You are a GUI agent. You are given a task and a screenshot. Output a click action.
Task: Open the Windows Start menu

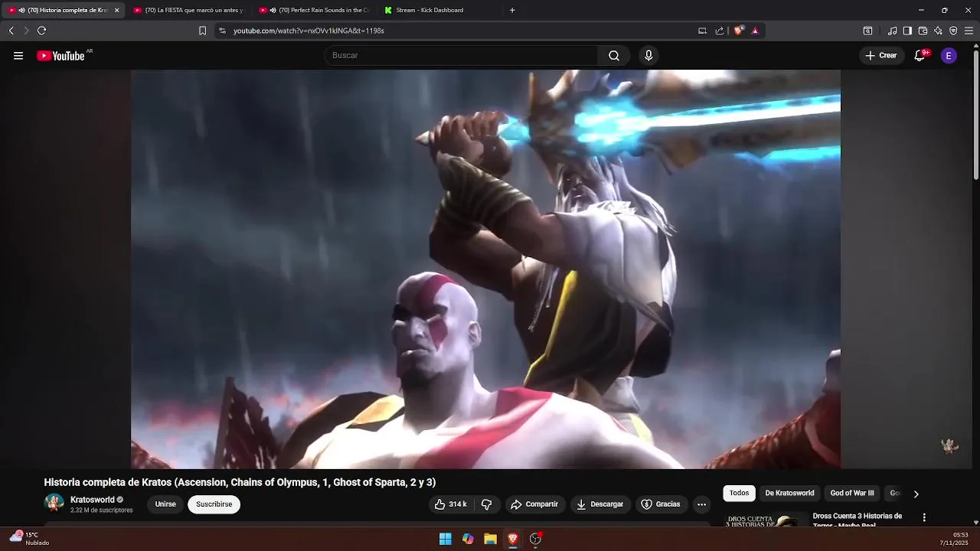[446, 539]
